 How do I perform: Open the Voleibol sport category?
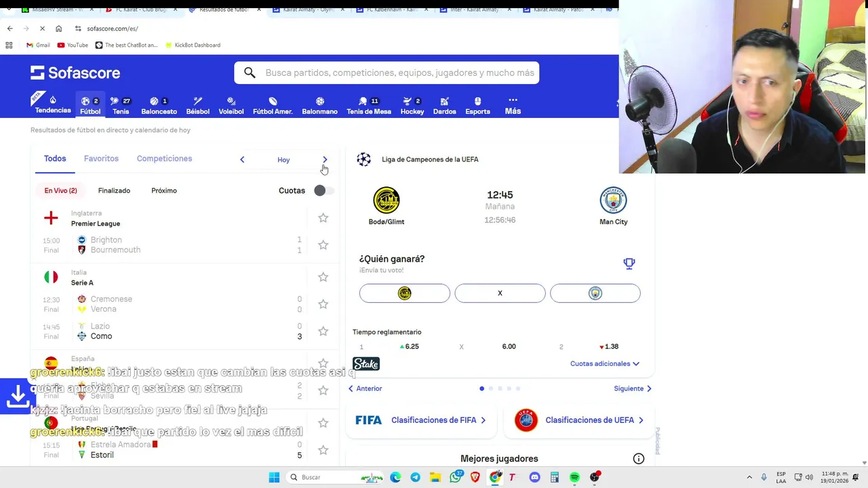(231, 105)
